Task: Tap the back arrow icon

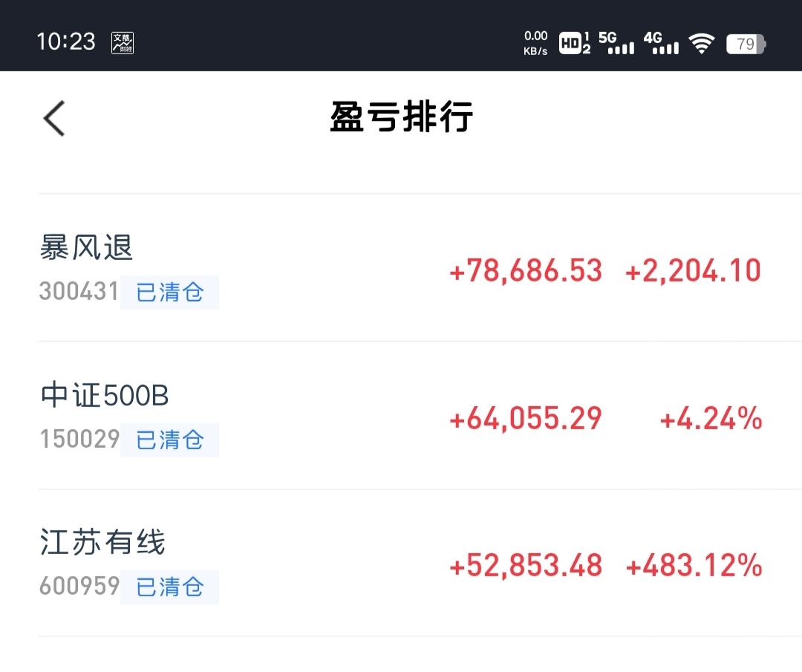Action: [54, 119]
